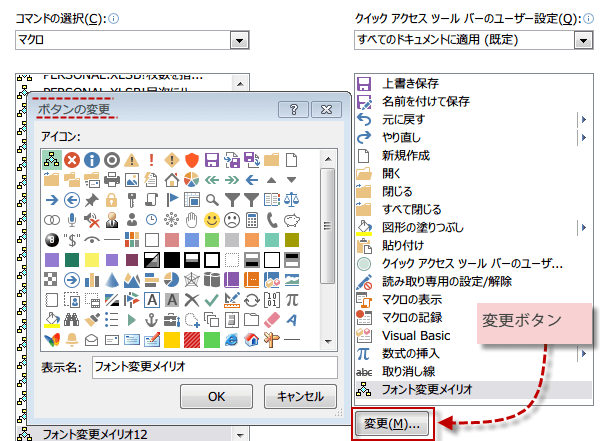The height and width of the screenshot is (441, 600).
Task: Expand the 数式の挿入 submenu arrow
Action: pyautogui.click(x=584, y=353)
